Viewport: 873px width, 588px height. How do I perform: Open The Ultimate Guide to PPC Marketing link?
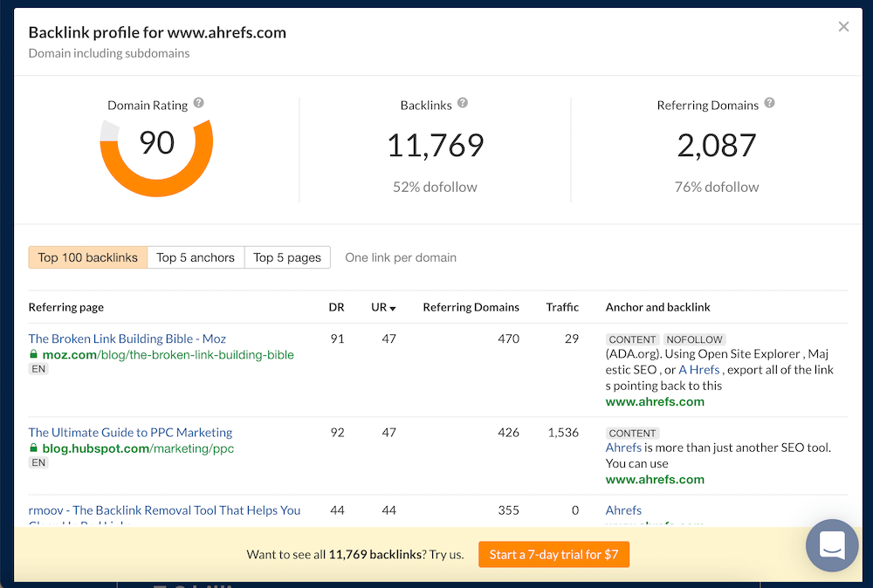[130, 432]
